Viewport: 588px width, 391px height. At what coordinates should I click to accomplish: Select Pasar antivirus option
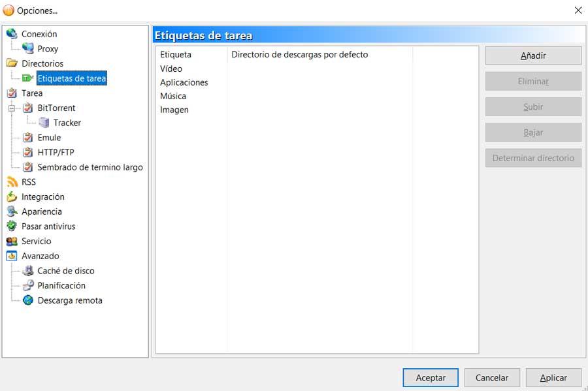(48, 227)
